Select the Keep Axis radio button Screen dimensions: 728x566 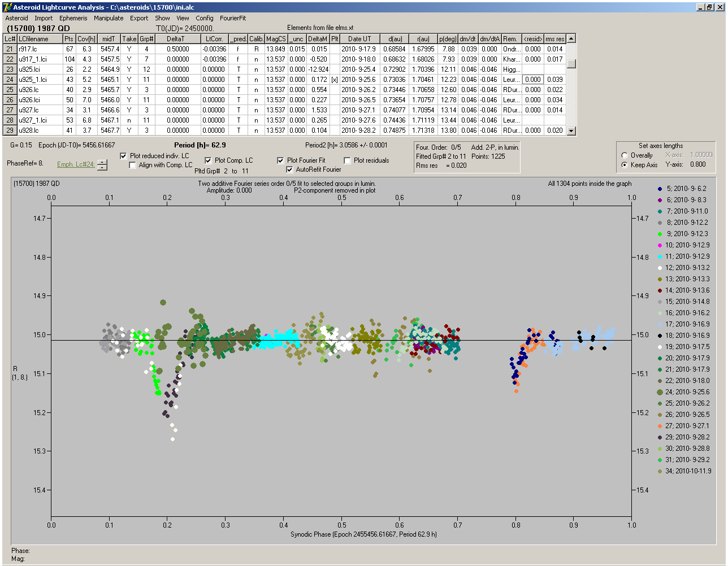[x=625, y=165]
